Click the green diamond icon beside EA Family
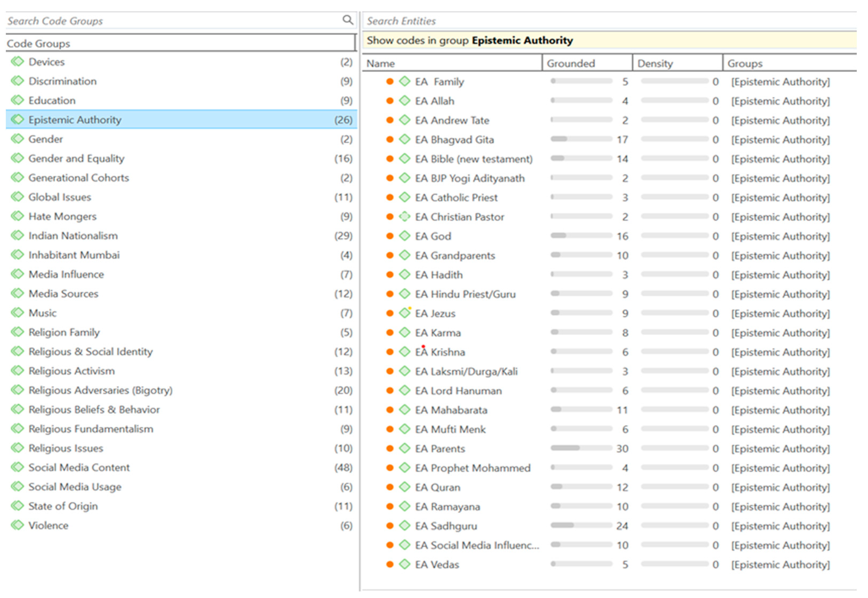 404,81
